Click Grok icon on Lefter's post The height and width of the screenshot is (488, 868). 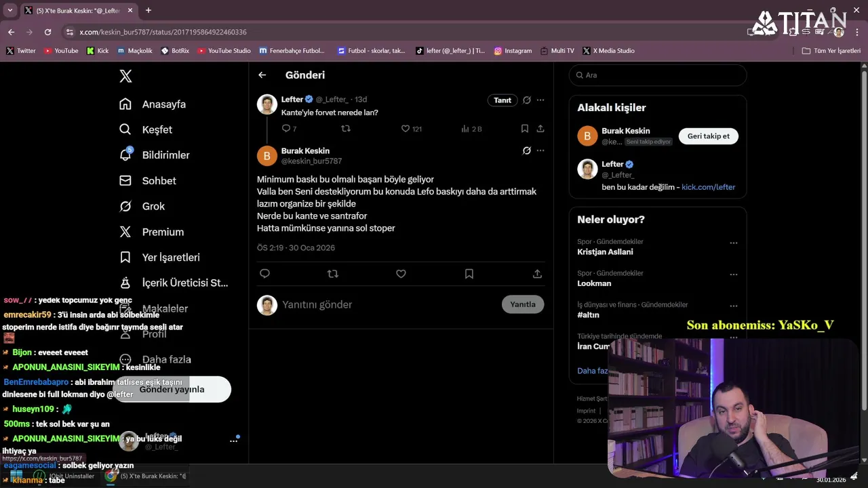pos(527,100)
